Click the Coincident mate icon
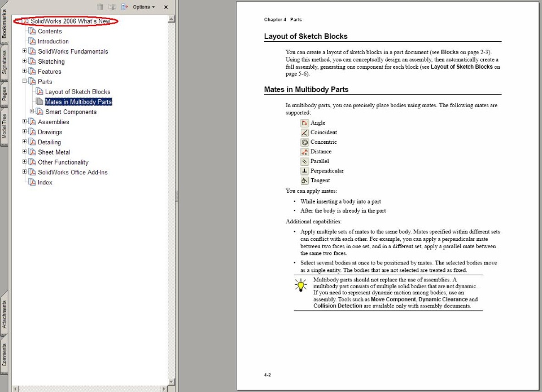 pos(304,133)
